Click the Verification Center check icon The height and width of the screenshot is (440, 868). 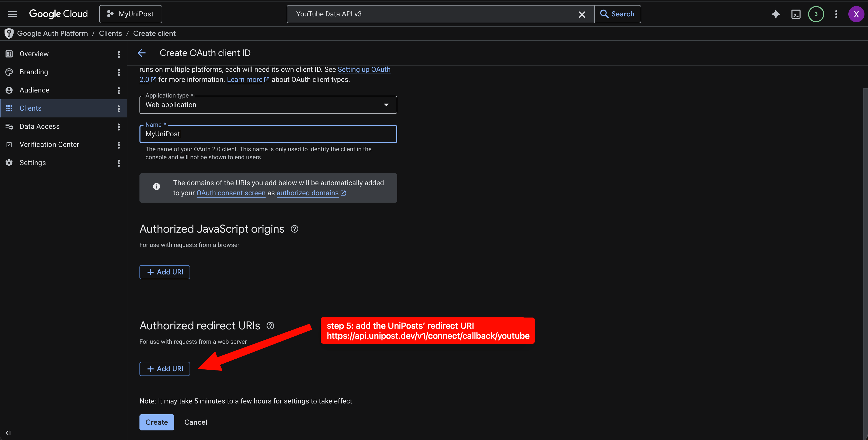point(9,145)
